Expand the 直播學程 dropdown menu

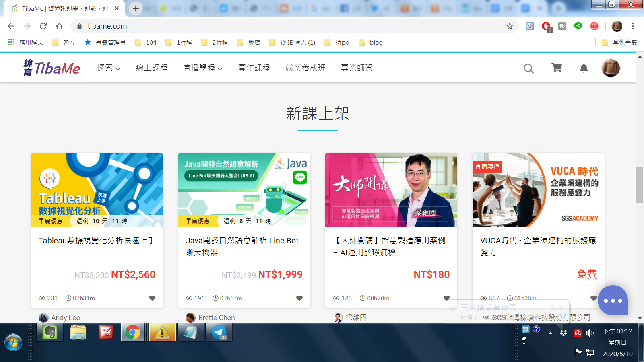pyautogui.click(x=203, y=68)
